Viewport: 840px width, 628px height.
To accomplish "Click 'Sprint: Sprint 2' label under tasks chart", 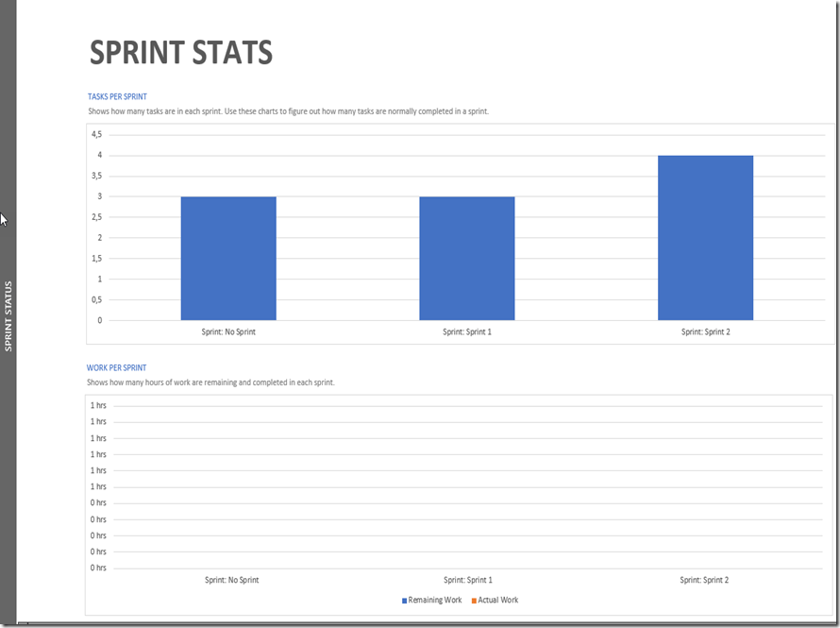I will click(x=705, y=332).
